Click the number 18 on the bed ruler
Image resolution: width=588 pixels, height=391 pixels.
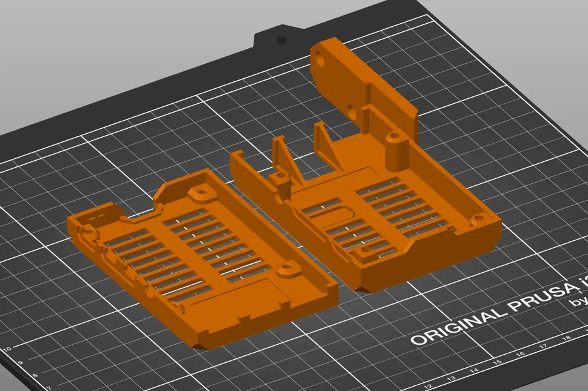coord(565,340)
